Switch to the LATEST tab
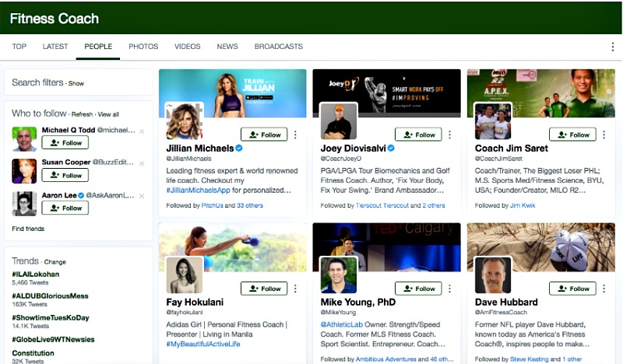The image size is (623, 364). click(55, 47)
